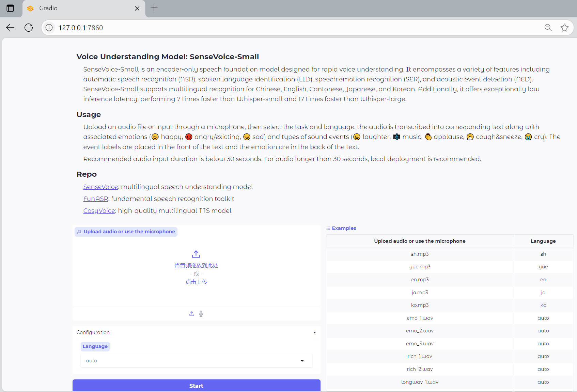
Task: Open the SenseVoice repo link
Action: point(100,187)
